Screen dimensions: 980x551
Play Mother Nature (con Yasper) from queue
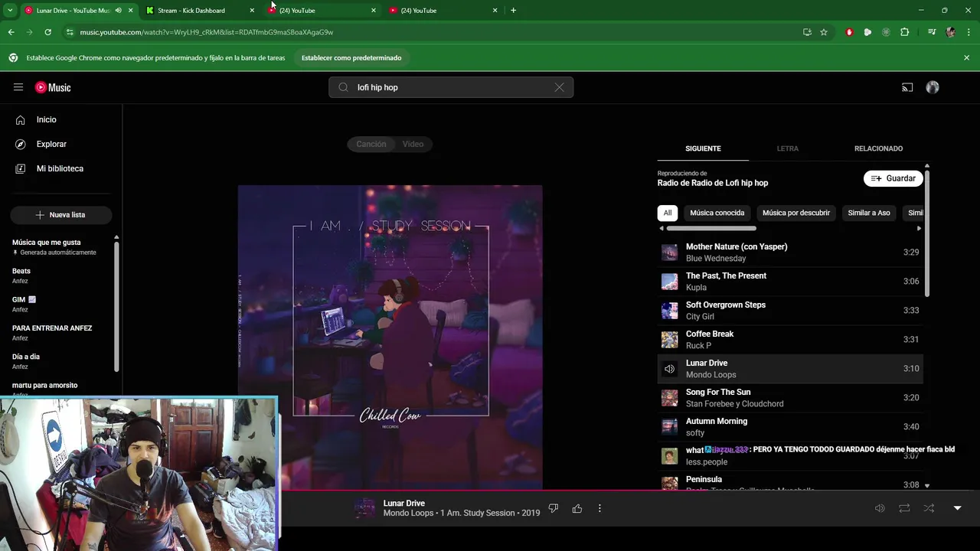(x=790, y=253)
